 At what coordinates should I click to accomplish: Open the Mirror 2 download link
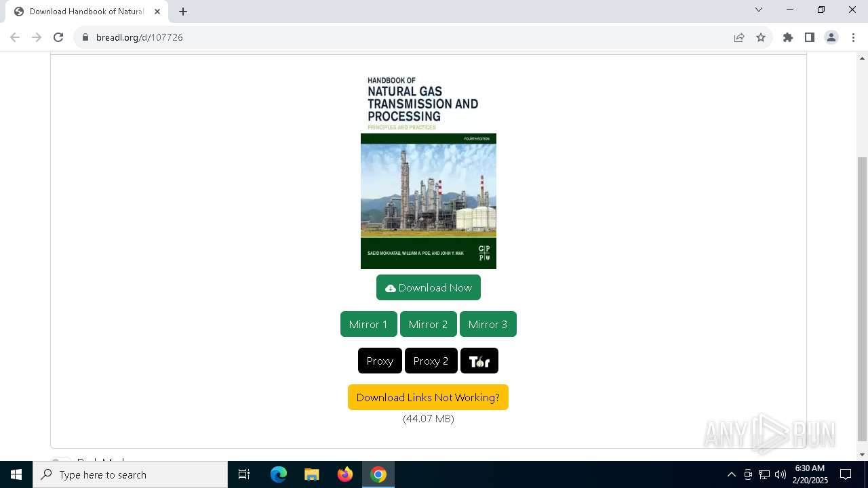[x=428, y=324]
